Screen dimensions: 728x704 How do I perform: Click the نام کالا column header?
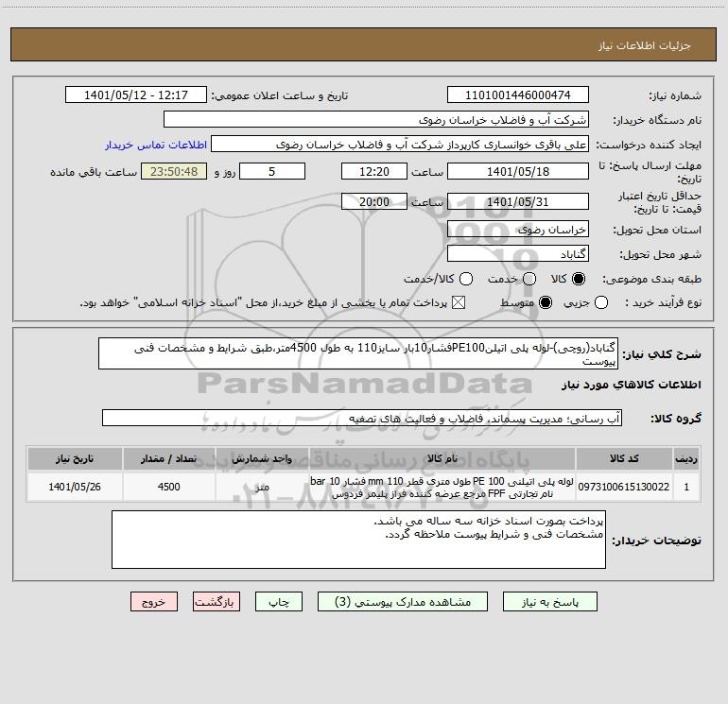click(442, 458)
